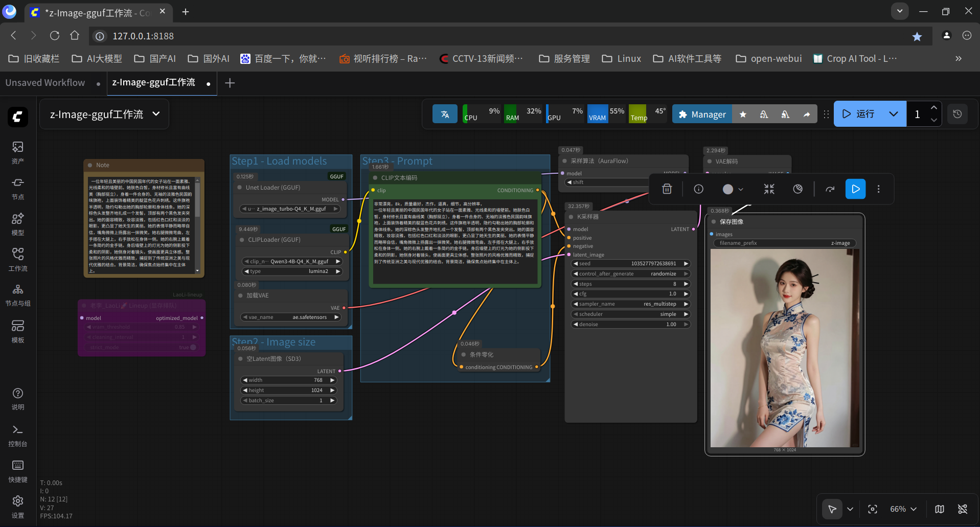Open sampler_name res_multistep combo in K采样器
Viewport: 980px width, 527px height.
631,304
